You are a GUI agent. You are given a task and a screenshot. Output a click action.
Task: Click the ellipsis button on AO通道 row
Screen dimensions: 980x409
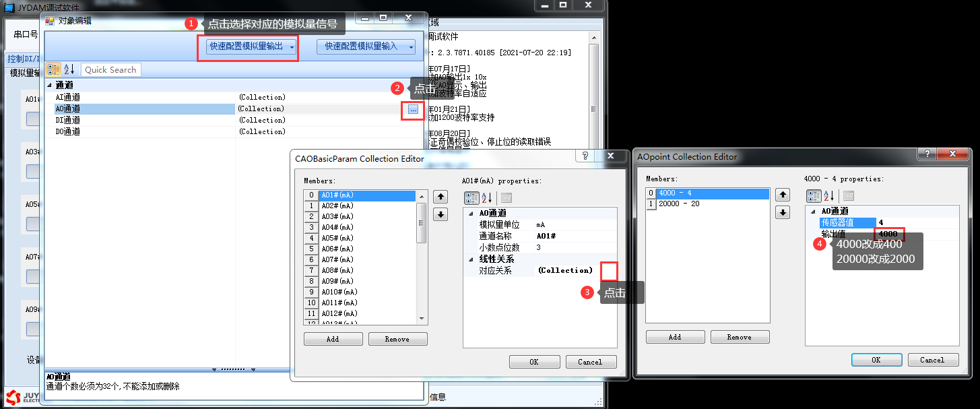pos(413,109)
